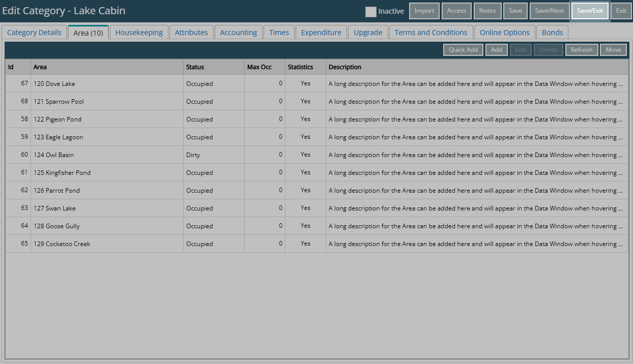Switch to Online Options tab
Viewport: 633px width, 364px height.
505,33
